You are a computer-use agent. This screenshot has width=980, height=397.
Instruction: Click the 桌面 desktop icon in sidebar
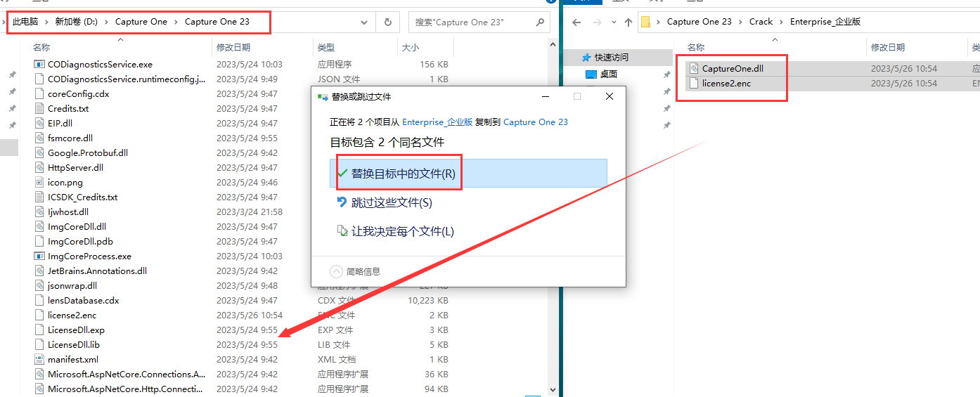click(x=591, y=74)
